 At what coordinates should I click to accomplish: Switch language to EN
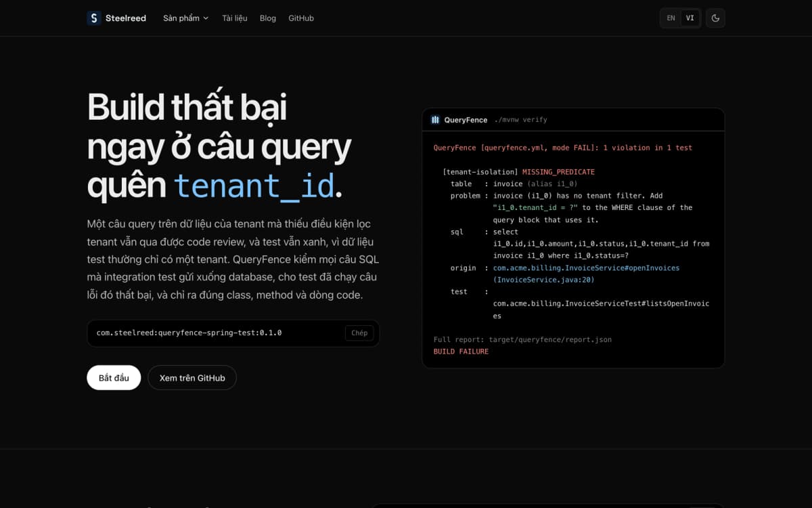[671, 18]
